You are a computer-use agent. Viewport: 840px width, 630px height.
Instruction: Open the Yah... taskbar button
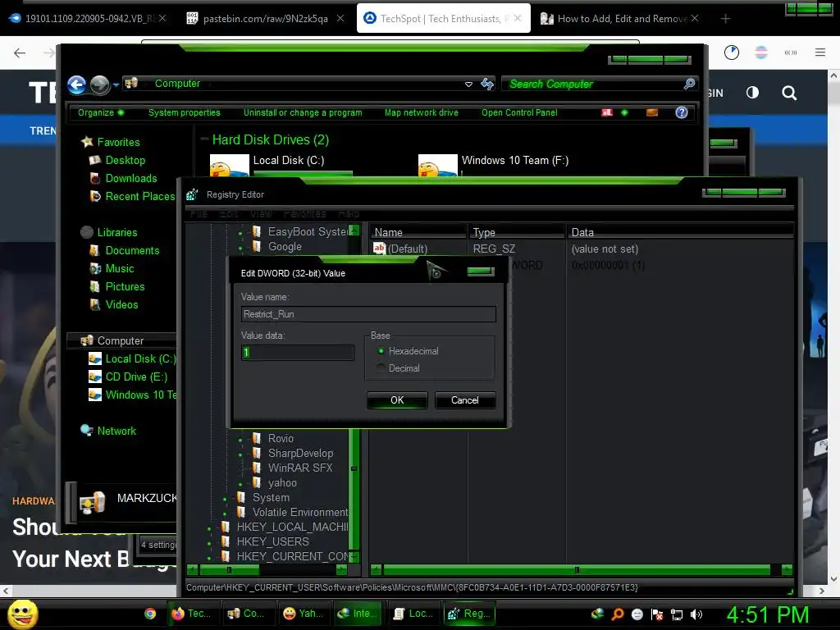(x=304, y=614)
